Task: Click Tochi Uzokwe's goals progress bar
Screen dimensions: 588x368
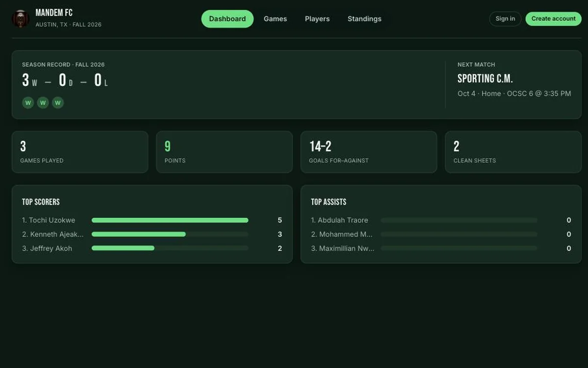Action: [x=170, y=220]
